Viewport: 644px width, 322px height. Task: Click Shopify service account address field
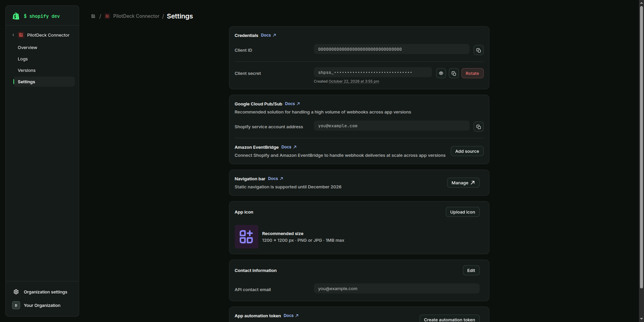coord(391,126)
